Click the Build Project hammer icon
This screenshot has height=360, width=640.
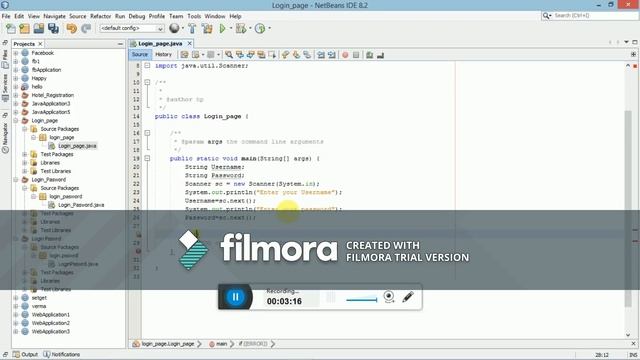click(192, 29)
